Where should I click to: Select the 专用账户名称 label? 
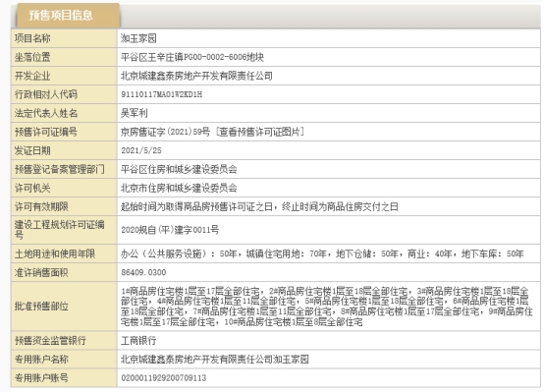pyautogui.click(x=41, y=360)
